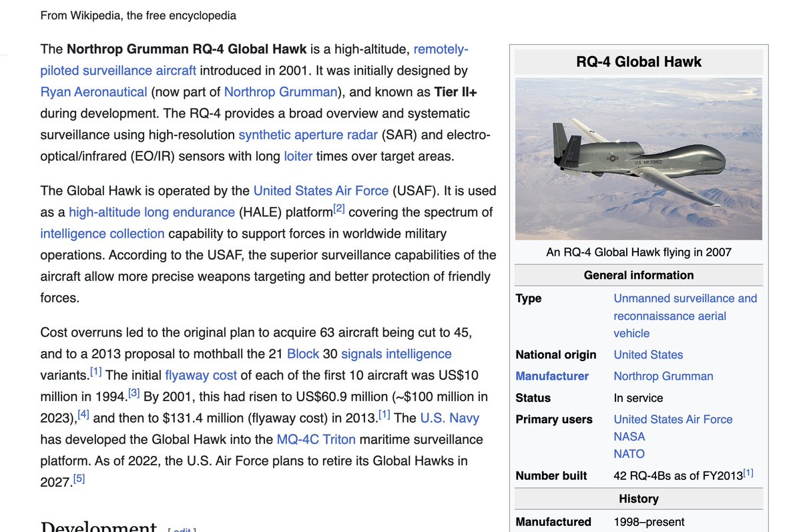
Task: Open the signals intelligence link
Action: (396, 353)
